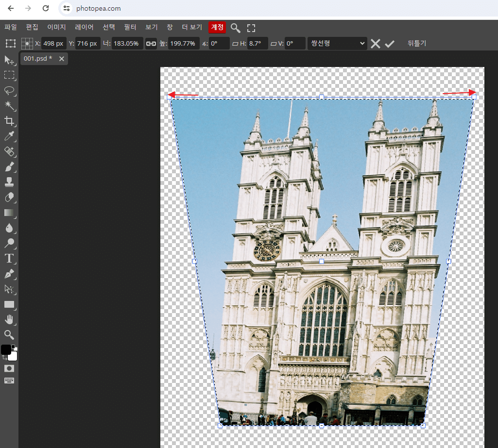Toggle the width-height link chain

click(x=151, y=44)
